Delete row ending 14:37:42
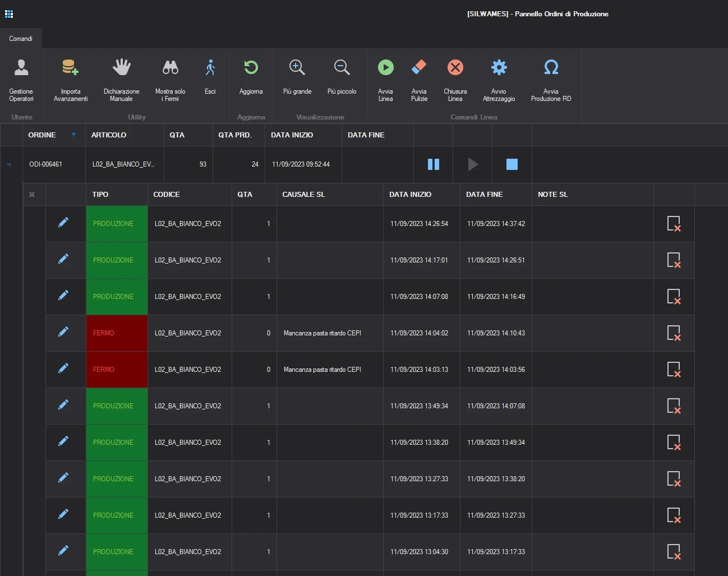The image size is (728, 576). (x=674, y=224)
